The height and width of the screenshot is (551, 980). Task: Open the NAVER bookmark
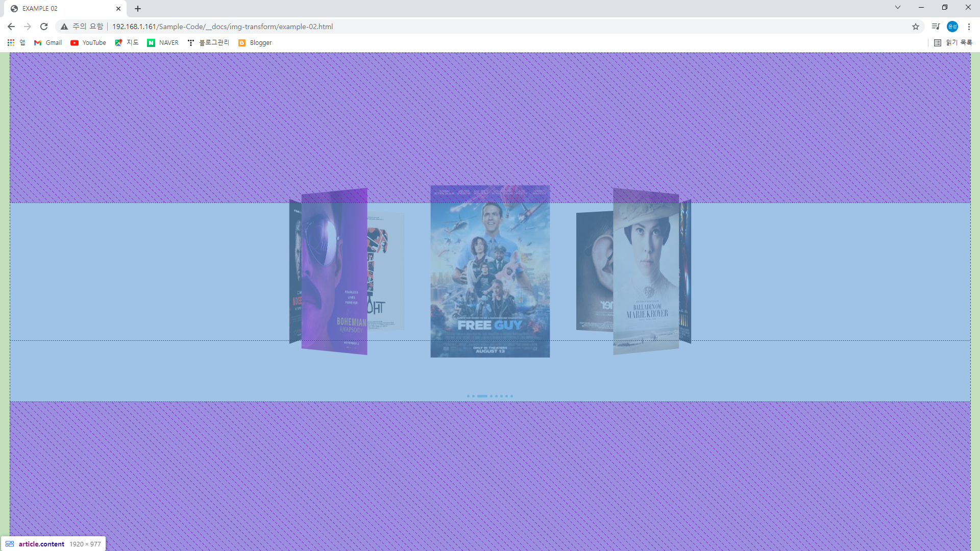click(x=163, y=43)
